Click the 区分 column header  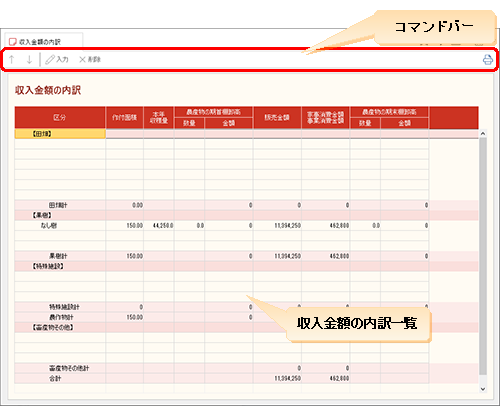60,117
